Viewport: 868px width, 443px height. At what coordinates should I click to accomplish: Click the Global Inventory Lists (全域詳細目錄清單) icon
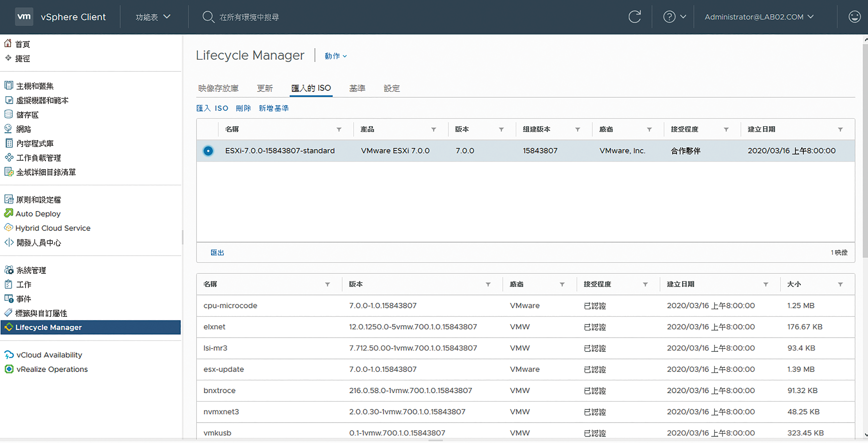pos(9,172)
